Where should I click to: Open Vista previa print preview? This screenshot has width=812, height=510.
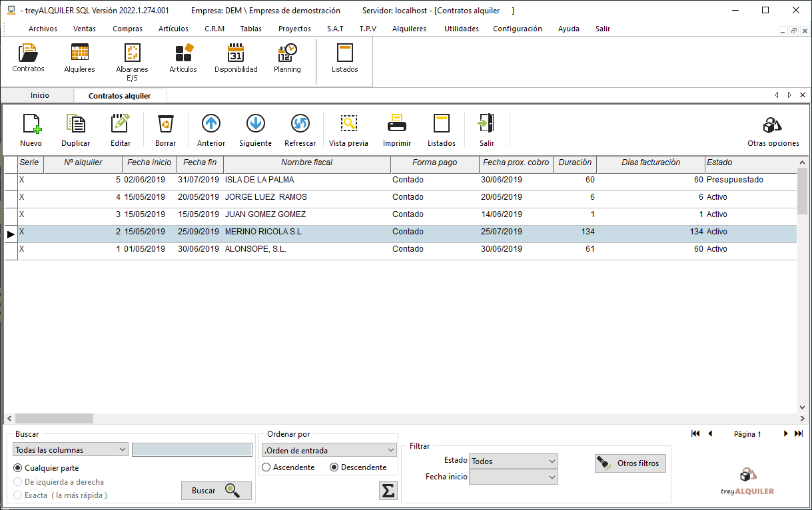(x=348, y=130)
